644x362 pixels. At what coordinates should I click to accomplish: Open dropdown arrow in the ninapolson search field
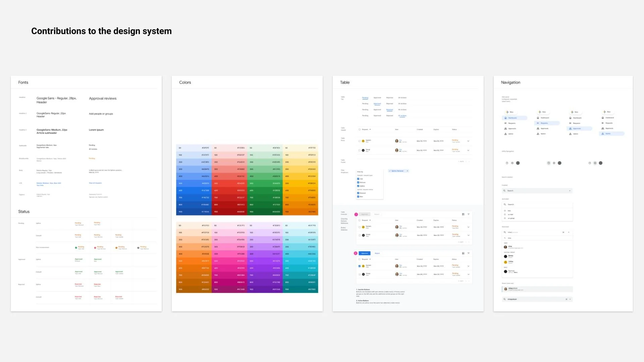[x=570, y=299]
